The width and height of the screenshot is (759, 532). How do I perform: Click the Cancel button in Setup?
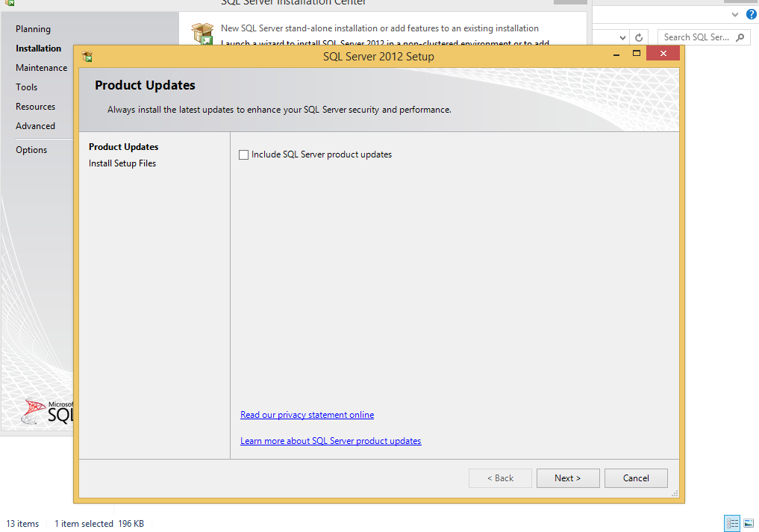tap(636, 478)
